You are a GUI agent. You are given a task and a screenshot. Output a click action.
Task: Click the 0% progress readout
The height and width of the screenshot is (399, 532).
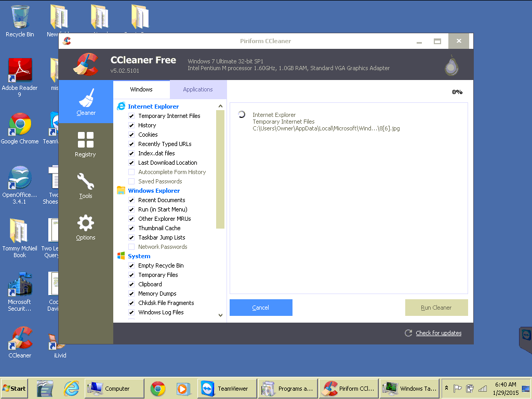point(457,92)
